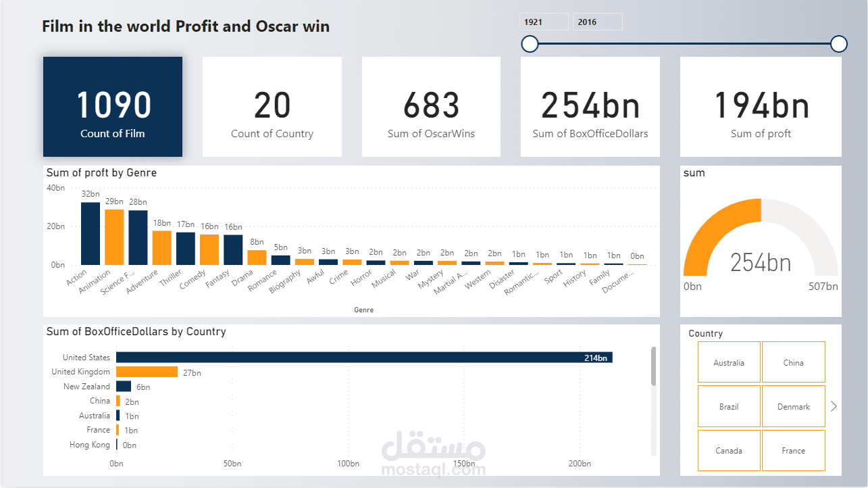
Task: Filter country slicer by France
Action: tap(794, 450)
